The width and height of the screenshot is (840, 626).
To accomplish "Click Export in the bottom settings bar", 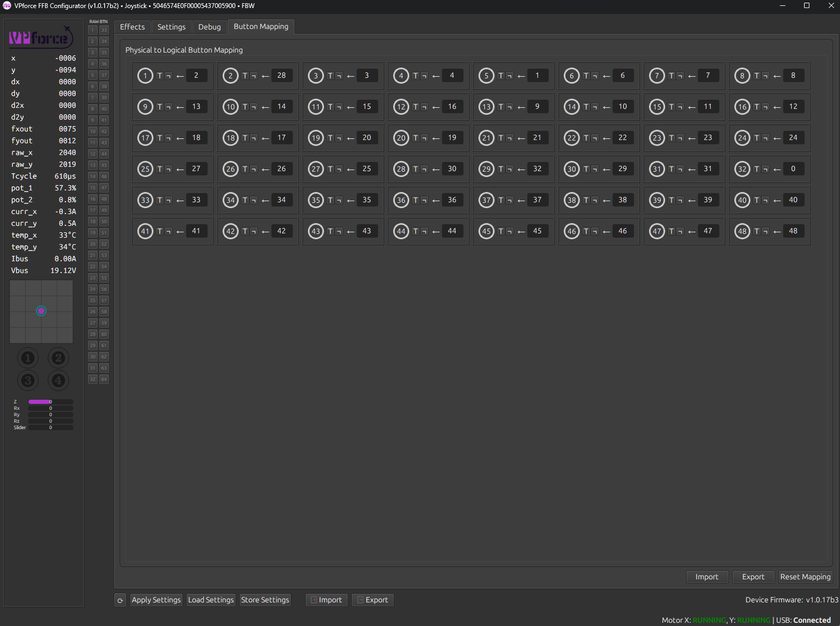I will (373, 600).
